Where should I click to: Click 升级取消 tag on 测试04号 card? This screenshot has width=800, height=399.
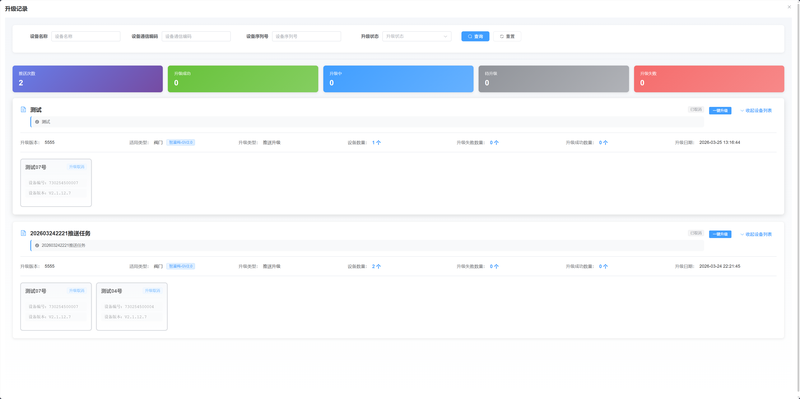click(153, 290)
